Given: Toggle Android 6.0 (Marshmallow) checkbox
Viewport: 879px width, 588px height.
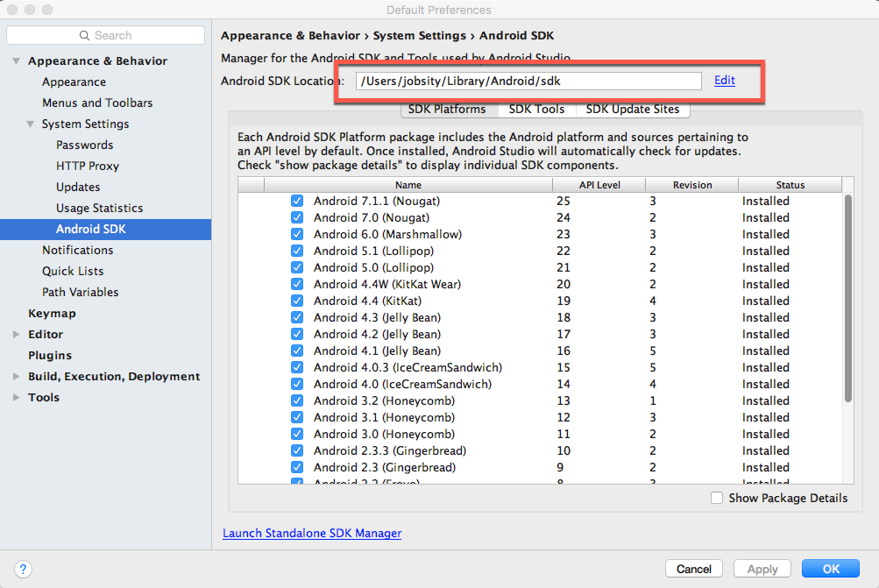Looking at the screenshot, I should 297,234.
